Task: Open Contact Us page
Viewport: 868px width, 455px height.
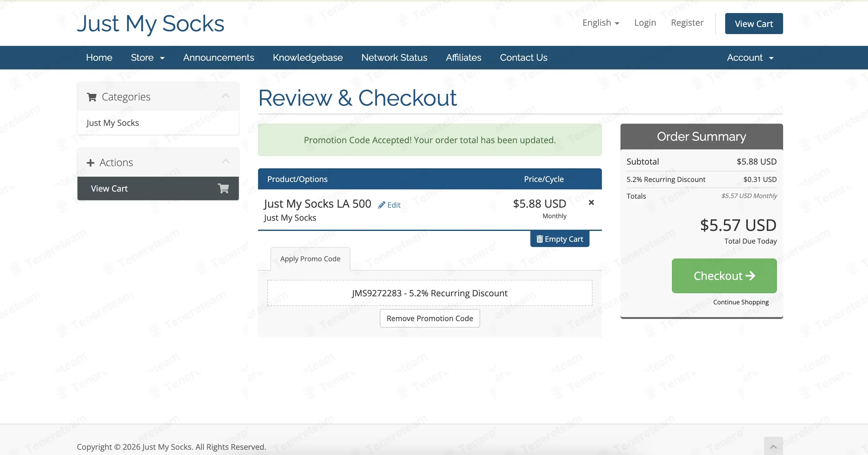Action: point(524,58)
